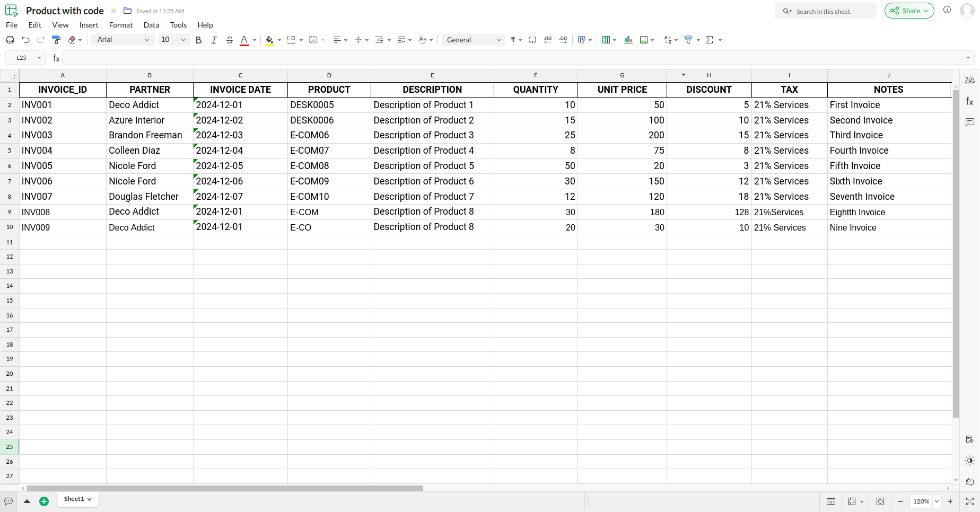Toggle Bold formatting

click(x=198, y=40)
